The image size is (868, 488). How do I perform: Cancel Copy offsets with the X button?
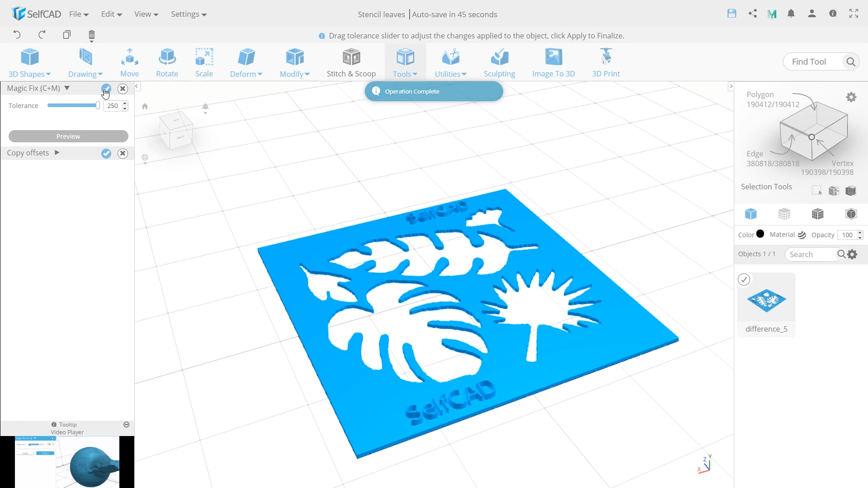(123, 154)
